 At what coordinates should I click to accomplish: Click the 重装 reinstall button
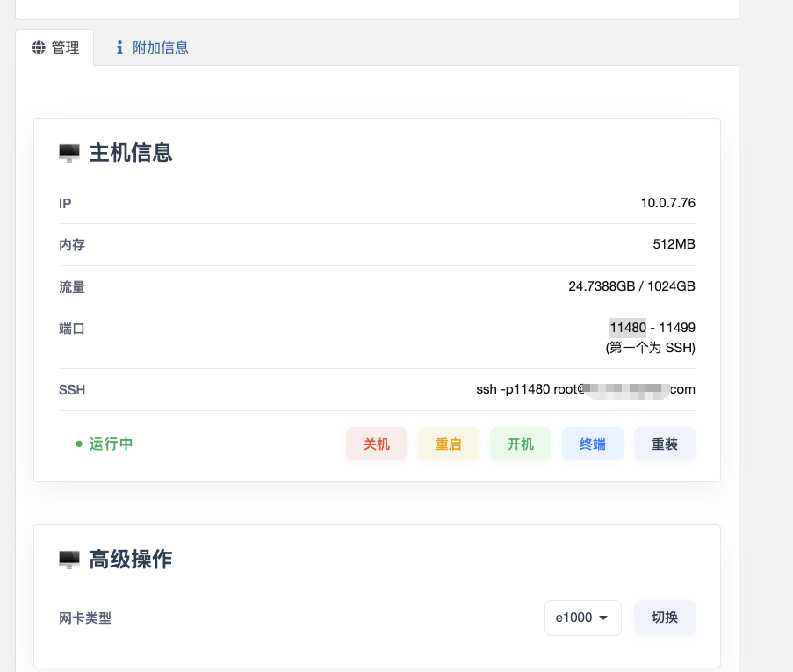click(665, 444)
